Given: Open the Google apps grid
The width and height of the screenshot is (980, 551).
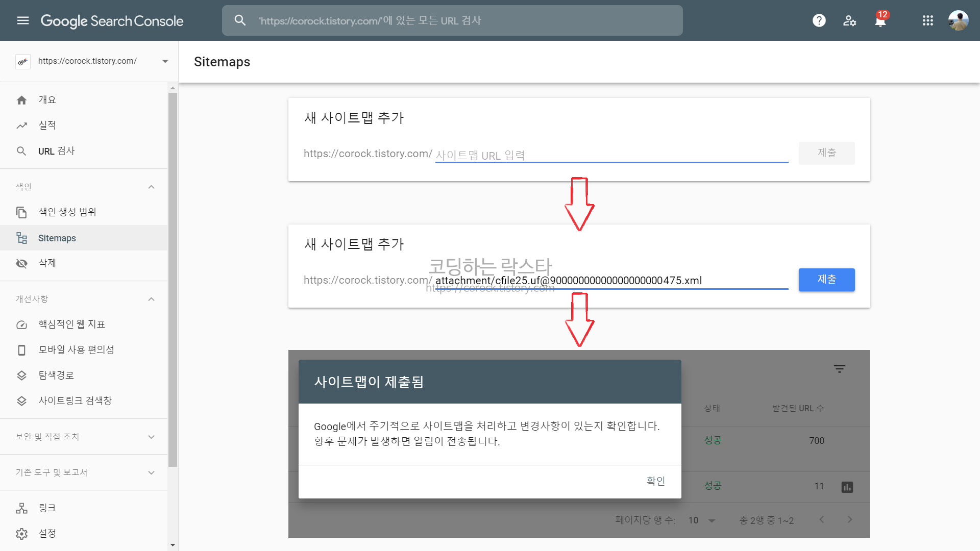Looking at the screenshot, I should (927, 20).
